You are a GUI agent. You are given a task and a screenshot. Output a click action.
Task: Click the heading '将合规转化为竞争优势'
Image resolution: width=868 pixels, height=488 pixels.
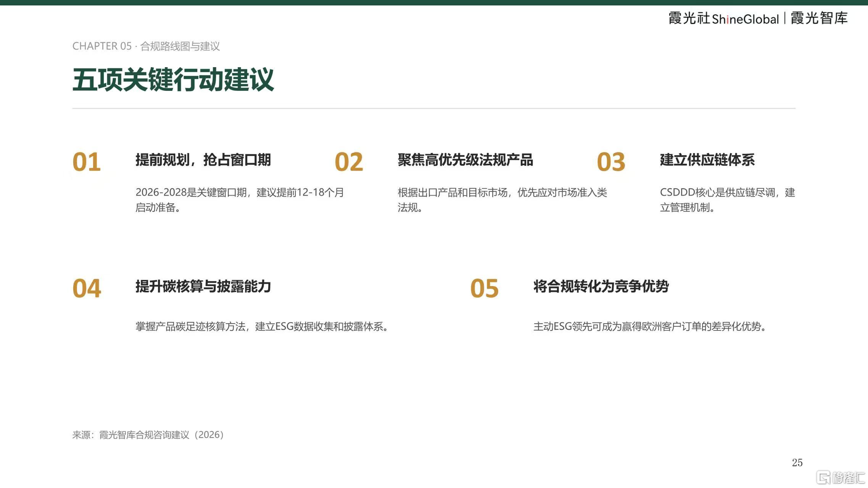tap(601, 286)
